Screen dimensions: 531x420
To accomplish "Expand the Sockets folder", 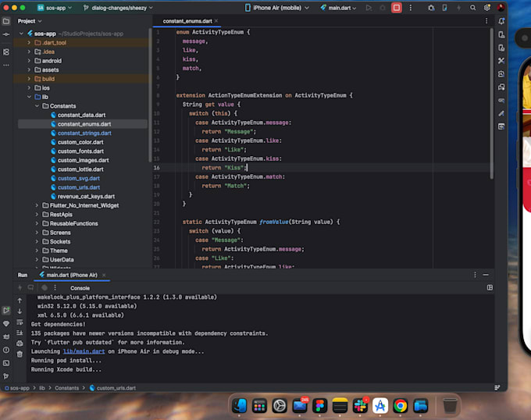I will [x=37, y=242].
